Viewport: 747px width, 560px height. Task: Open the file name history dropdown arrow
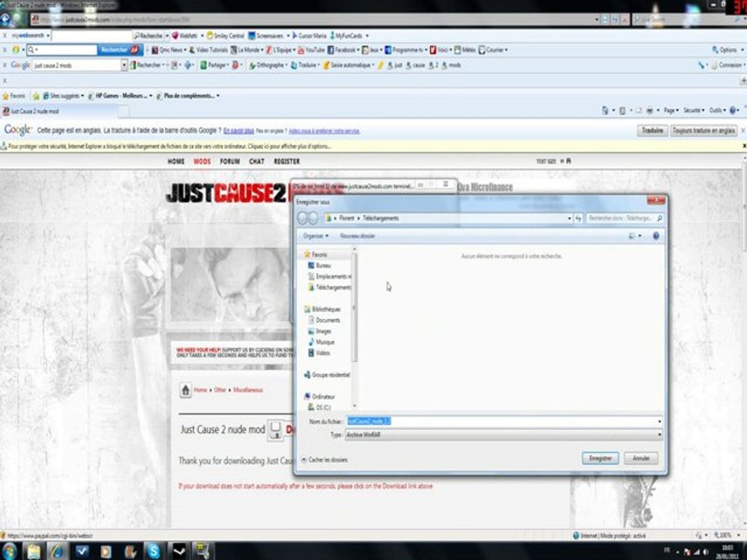point(659,422)
